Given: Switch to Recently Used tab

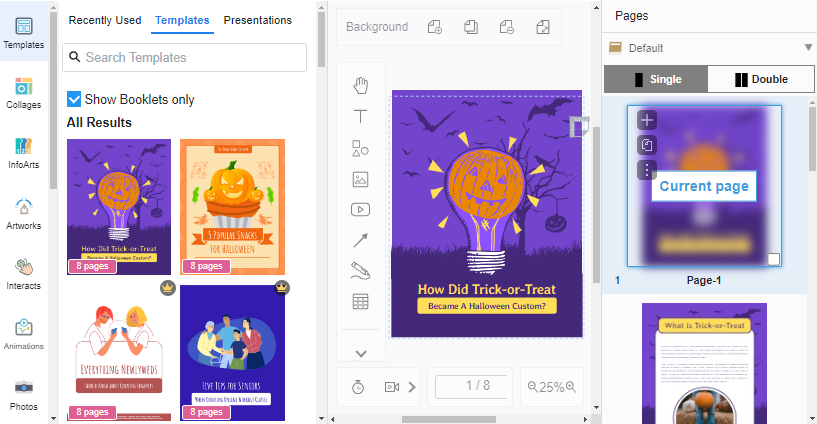Looking at the screenshot, I should click(x=105, y=20).
